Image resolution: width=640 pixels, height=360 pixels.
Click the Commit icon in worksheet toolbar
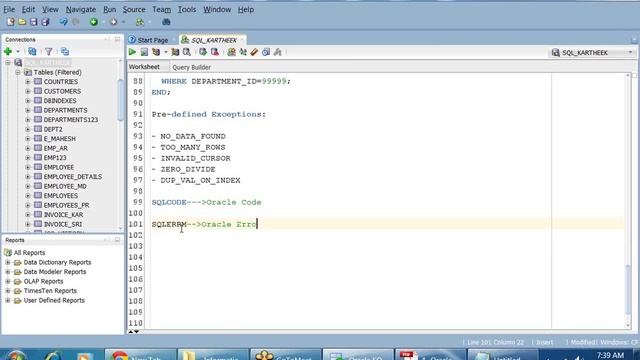[203, 52]
